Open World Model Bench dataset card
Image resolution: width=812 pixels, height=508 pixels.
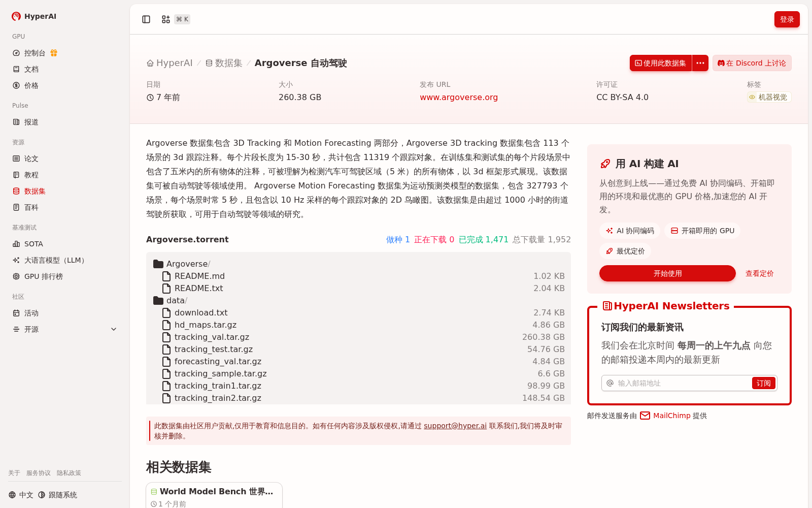tap(214, 495)
